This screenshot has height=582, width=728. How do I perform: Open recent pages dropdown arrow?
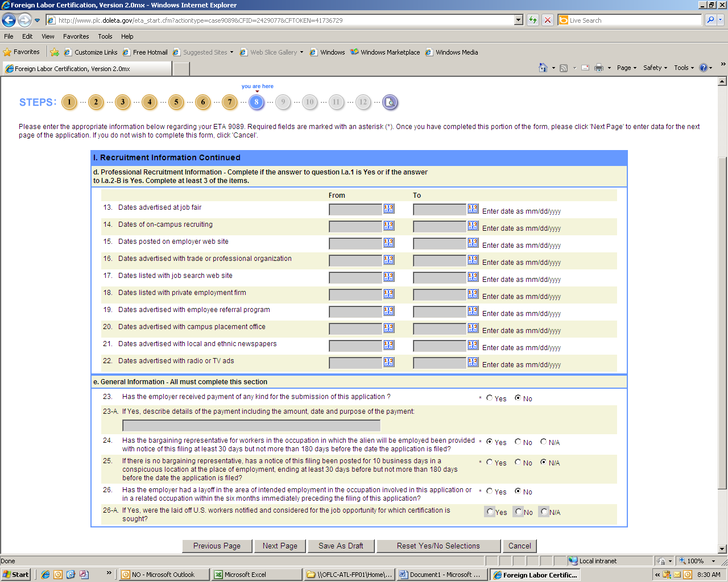38,20
